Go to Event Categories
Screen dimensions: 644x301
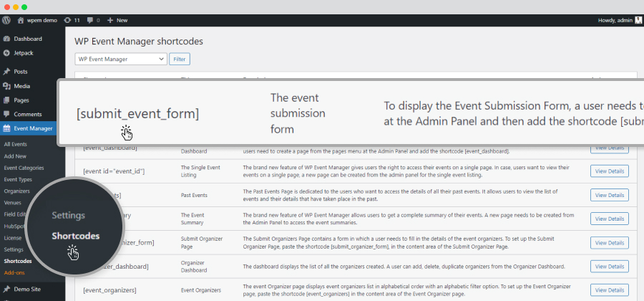click(24, 168)
